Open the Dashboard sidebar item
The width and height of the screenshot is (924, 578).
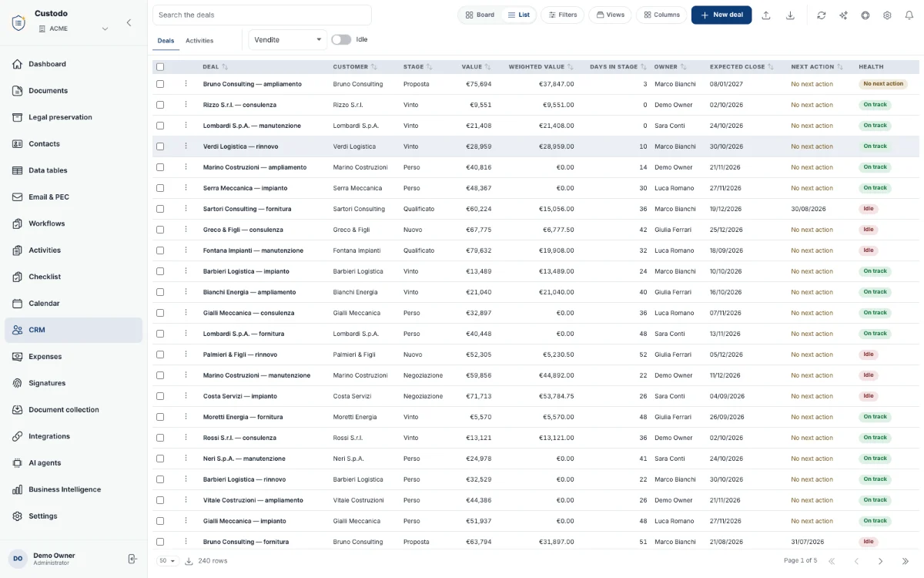(x=73, y=64)
